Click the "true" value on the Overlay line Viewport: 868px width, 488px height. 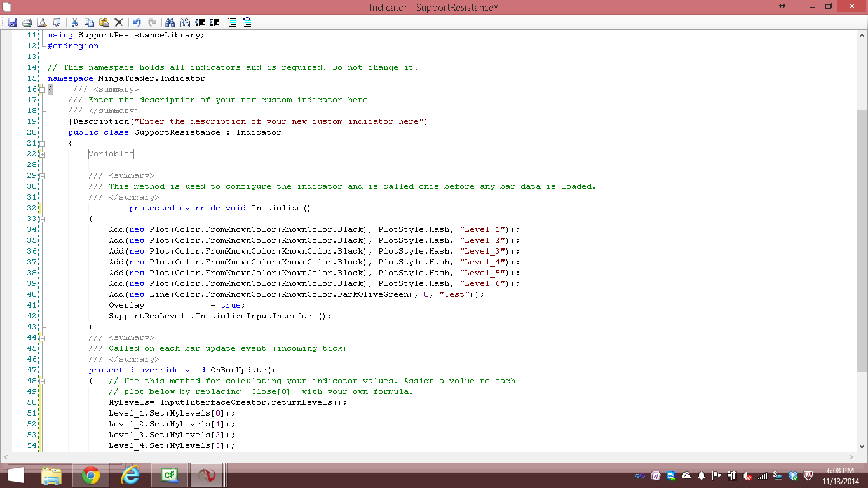pos(231,305)
